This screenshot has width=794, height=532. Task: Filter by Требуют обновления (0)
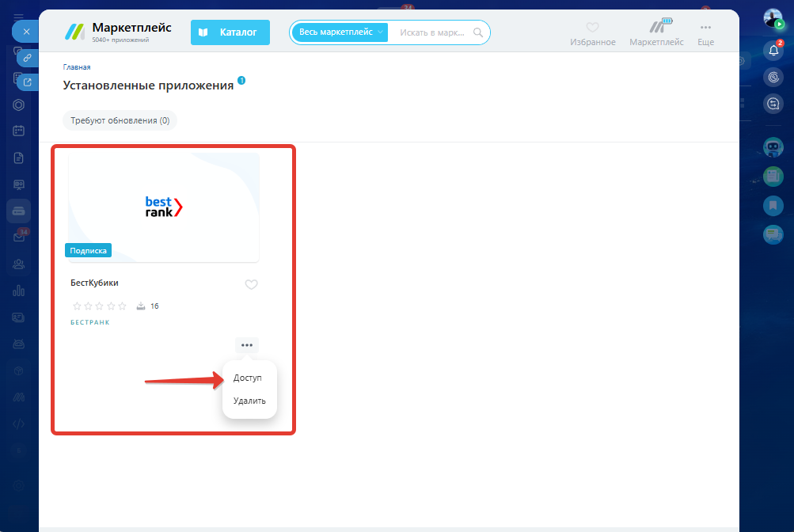point(120,120)
